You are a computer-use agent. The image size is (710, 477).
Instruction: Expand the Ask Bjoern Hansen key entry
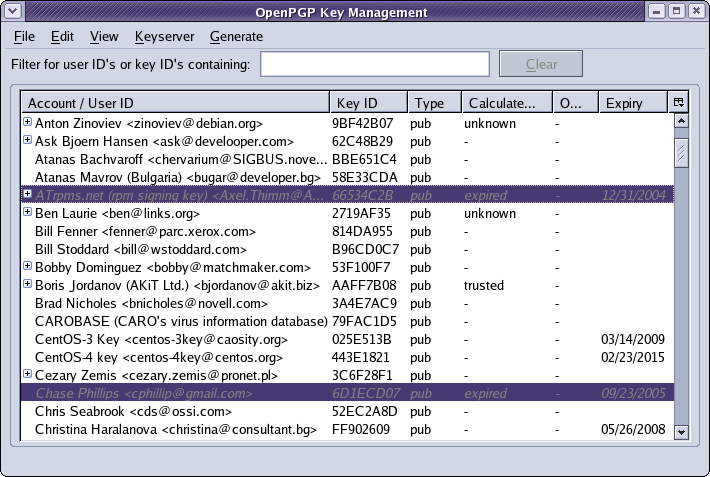(x=28, y=140)
